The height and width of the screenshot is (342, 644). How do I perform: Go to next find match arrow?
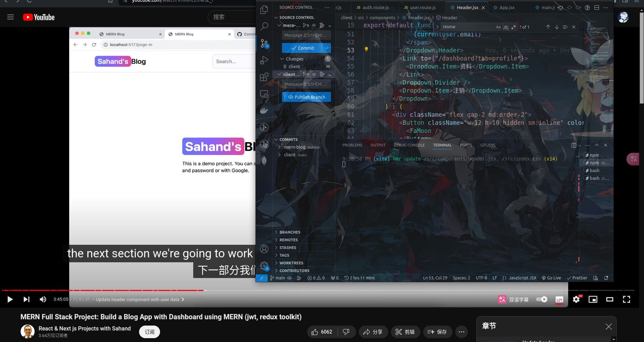pyautogui.click(x=557, y=27)
